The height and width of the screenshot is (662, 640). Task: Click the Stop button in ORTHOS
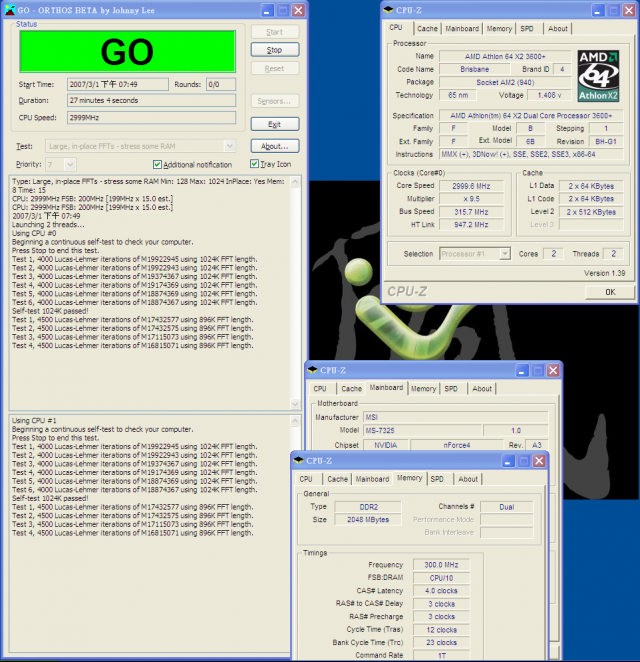click(275, 50)
